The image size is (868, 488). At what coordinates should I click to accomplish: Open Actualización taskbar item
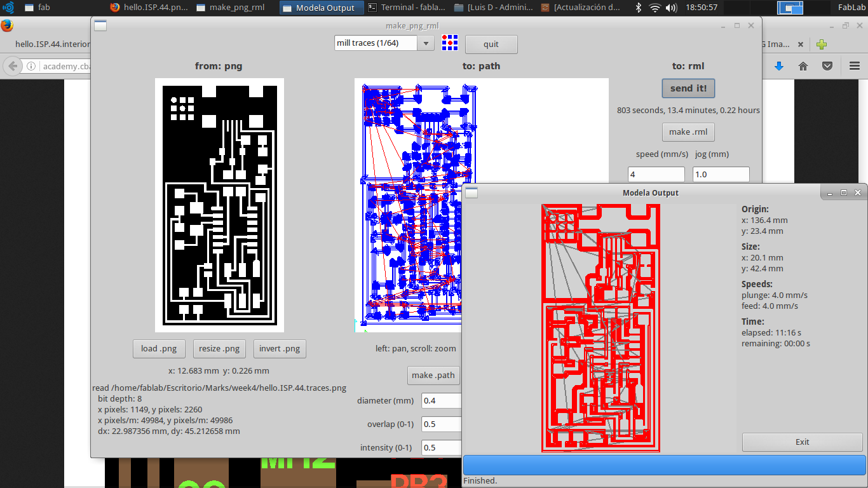click(580, 8)
